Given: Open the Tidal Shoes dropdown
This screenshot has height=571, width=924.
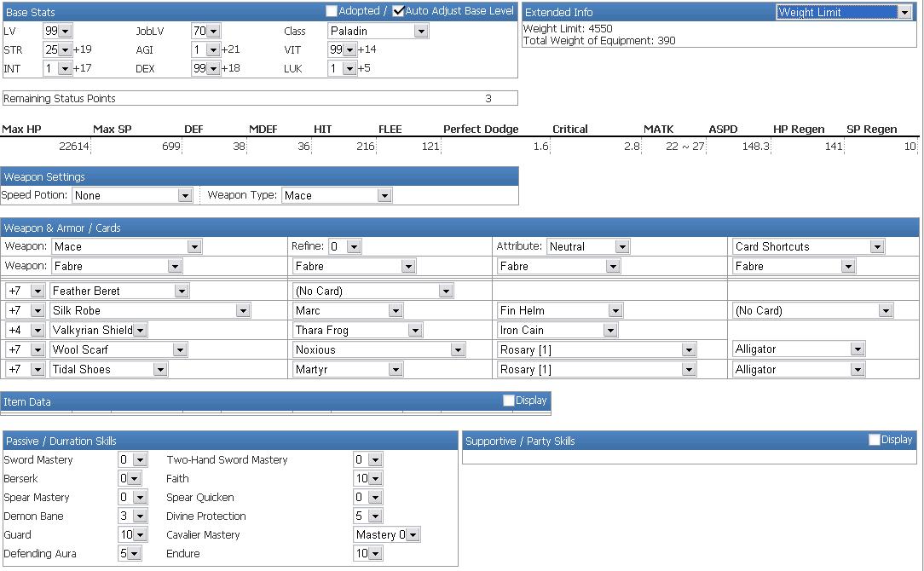Looking at the screenshot, I should 109,370.
